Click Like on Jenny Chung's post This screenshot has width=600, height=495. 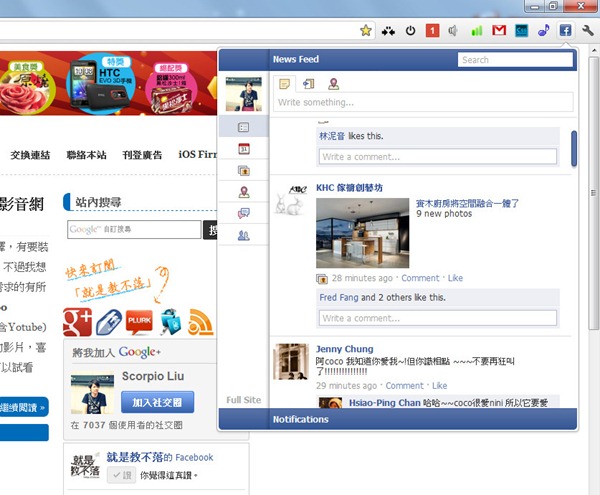click(440, 386)
